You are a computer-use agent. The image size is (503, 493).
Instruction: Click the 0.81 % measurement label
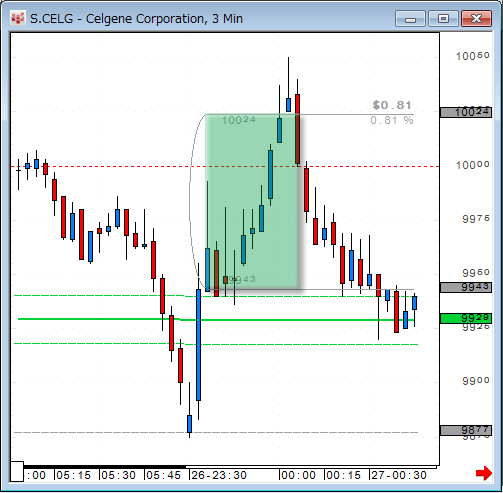point(392,120)
